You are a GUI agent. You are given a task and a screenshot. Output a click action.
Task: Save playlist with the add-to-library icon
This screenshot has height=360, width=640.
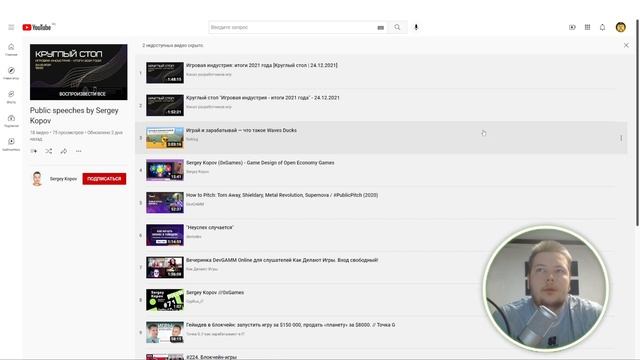33,151
